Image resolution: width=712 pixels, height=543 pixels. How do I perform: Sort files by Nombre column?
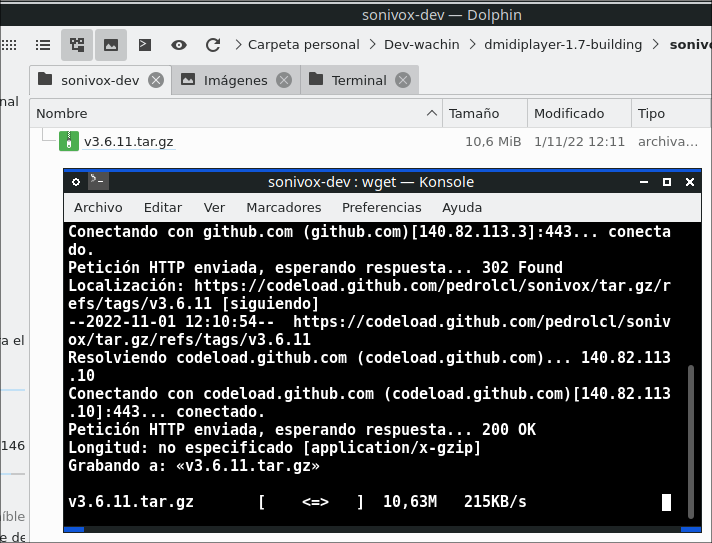click(x=236, y=113)
